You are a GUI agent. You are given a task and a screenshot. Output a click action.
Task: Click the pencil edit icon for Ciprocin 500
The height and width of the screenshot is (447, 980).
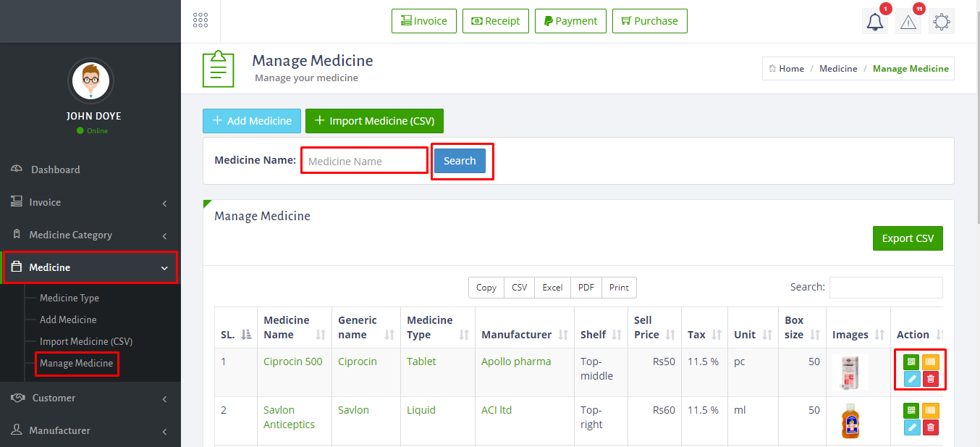(911, 379)
